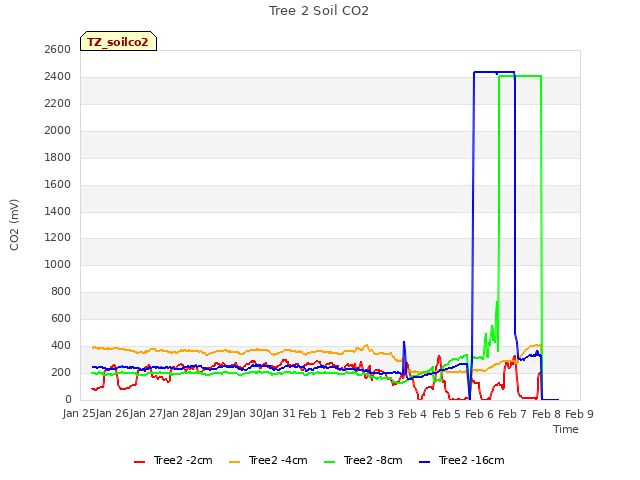The image size is (640, 480).
Task: Click the orange Tree2 -4cm legend swatch
Action: pyautogui.click(x=235, y=462)
